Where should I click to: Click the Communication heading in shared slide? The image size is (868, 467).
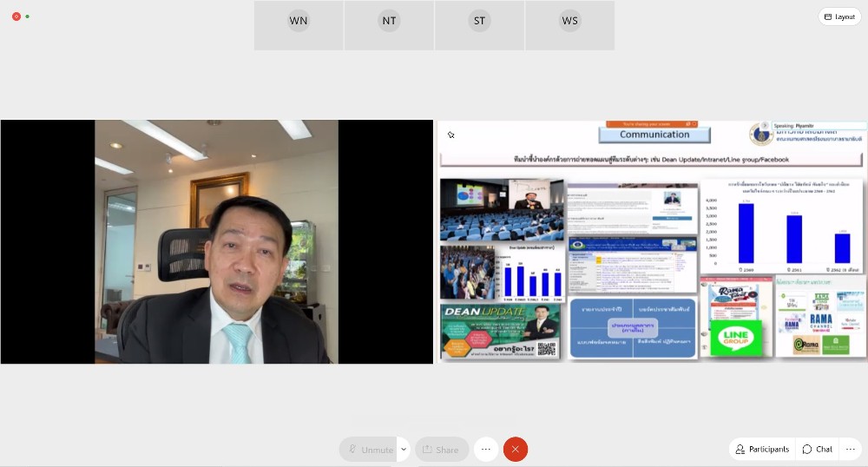[x=654, y=135]
